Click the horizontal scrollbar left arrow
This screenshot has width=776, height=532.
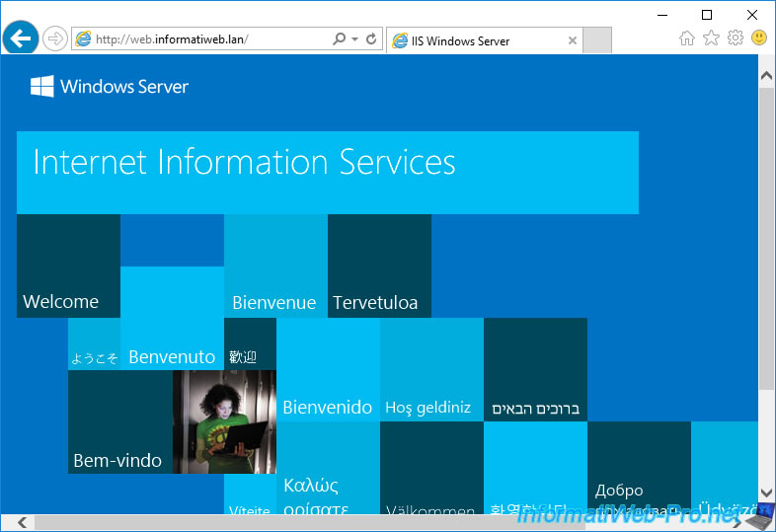[x=23, y=522]
